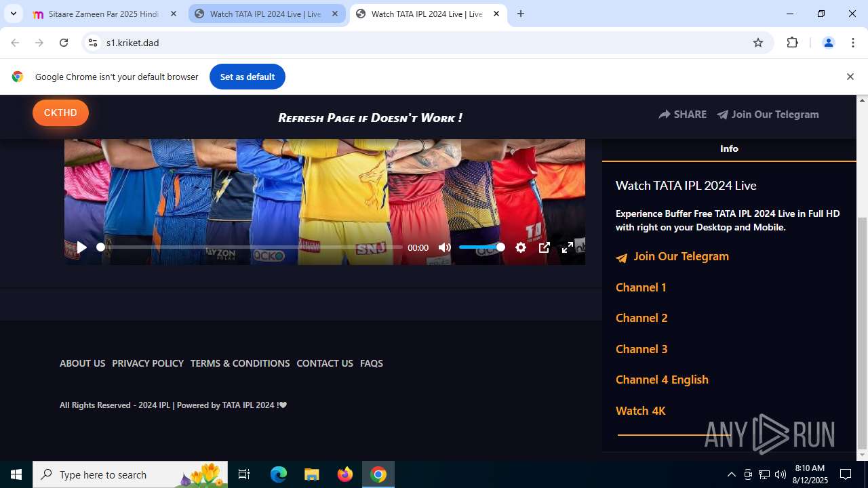Open the Windows Start menu
Viewport: 868px width, 488px height.
pyautogui.click(x=16, y=474)
